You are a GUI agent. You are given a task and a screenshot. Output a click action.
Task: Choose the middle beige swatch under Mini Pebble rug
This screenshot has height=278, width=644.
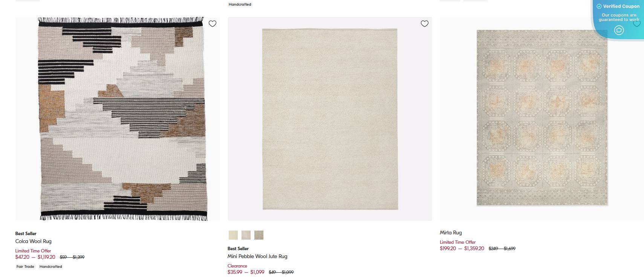[x=246, y=235]
